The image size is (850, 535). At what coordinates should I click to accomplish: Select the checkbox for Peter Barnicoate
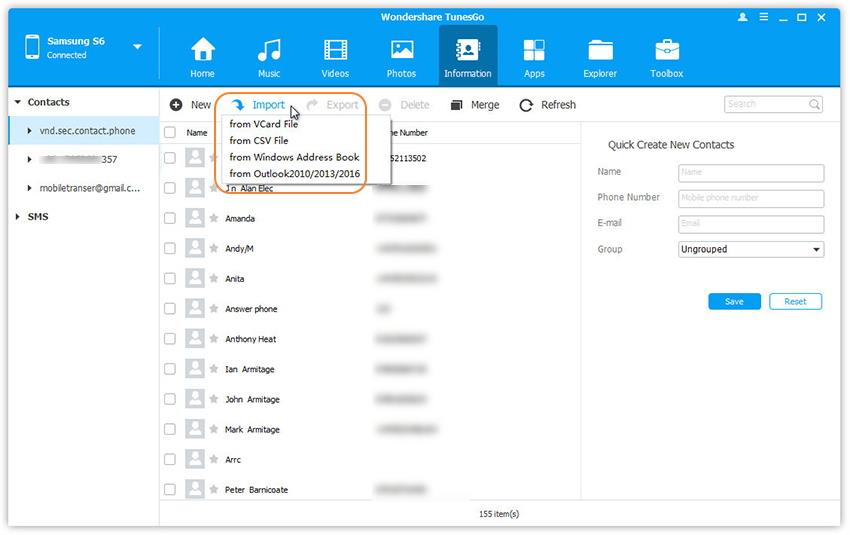(170, 490)
